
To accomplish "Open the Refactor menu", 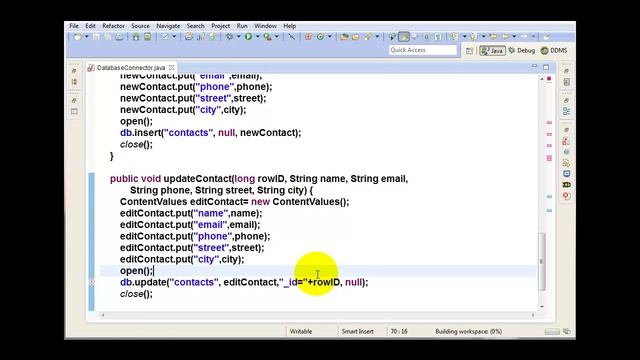I will tap(113, 26).
